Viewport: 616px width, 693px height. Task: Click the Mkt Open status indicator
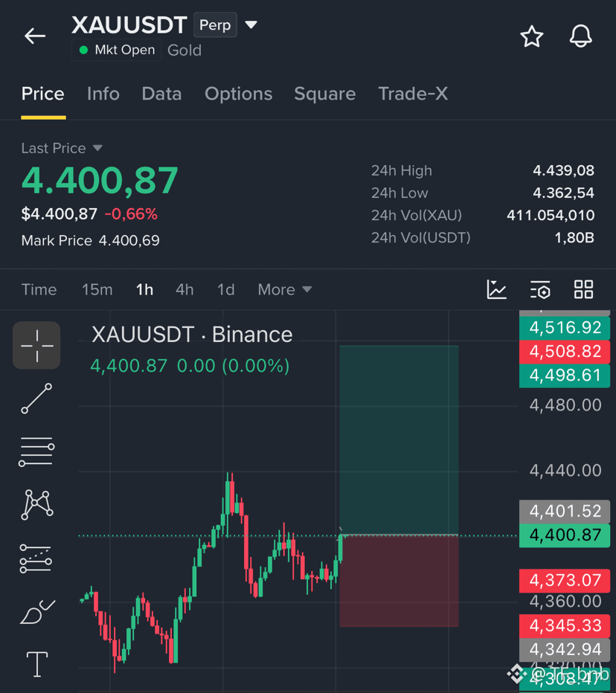click(x=117, y=50)
